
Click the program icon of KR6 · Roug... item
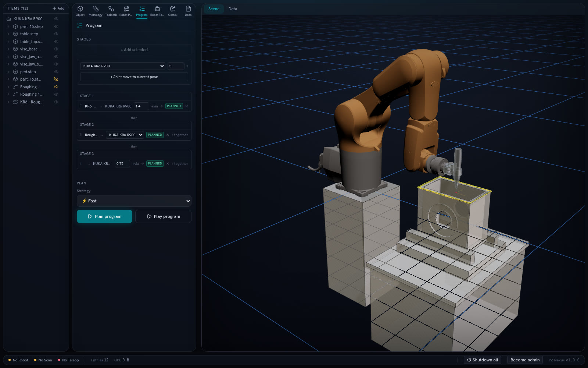15,102
